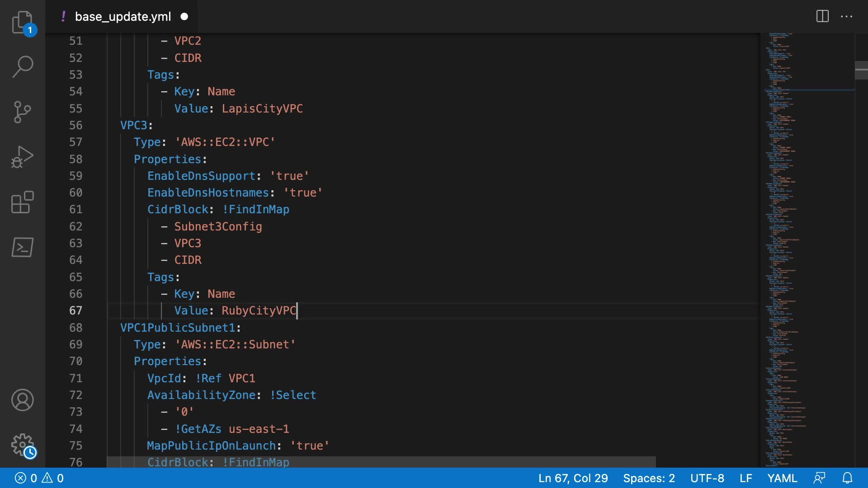Click Ln 67, Col 29 status item
This screenshot has width=868, height=488.
(573, 478)
